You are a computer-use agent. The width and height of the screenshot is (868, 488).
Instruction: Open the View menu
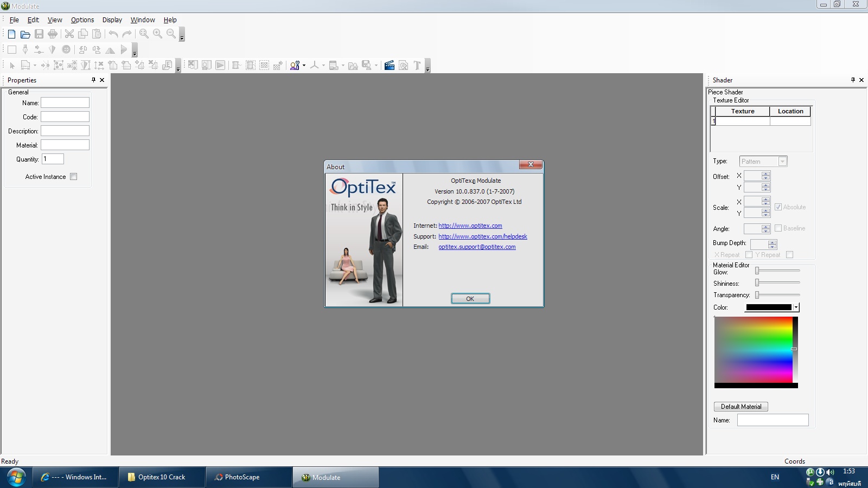click(55, 20)
